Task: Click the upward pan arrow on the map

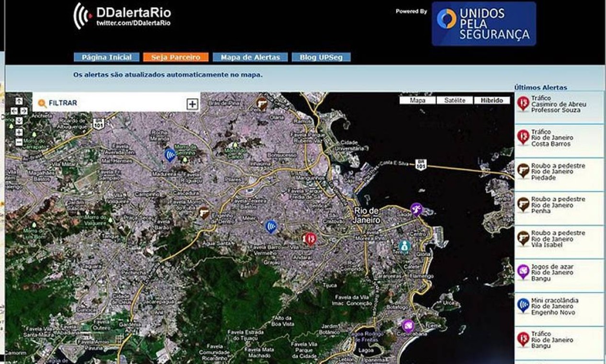Action: pyautogui.click(x=19, y=102)
